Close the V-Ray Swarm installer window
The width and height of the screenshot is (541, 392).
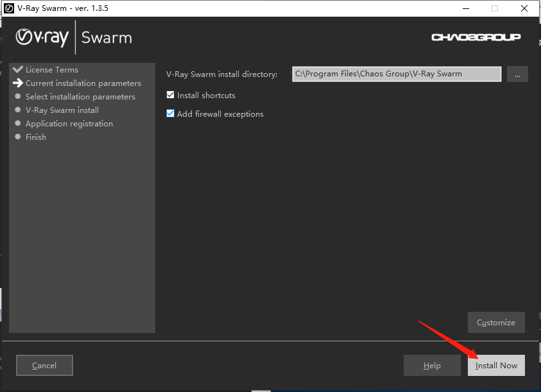coord(524,8)
